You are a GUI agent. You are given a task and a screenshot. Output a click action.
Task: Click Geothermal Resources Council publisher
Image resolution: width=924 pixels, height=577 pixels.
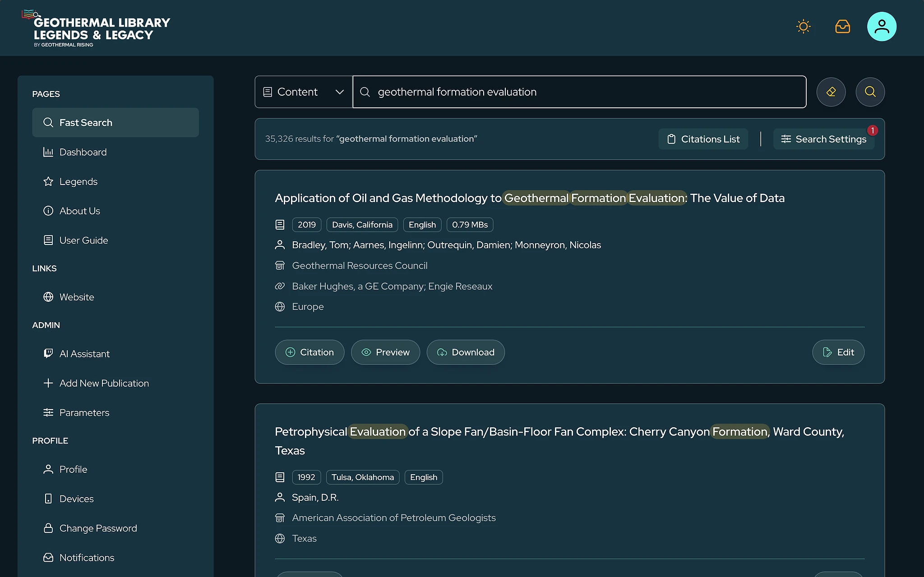pos(360,266)
